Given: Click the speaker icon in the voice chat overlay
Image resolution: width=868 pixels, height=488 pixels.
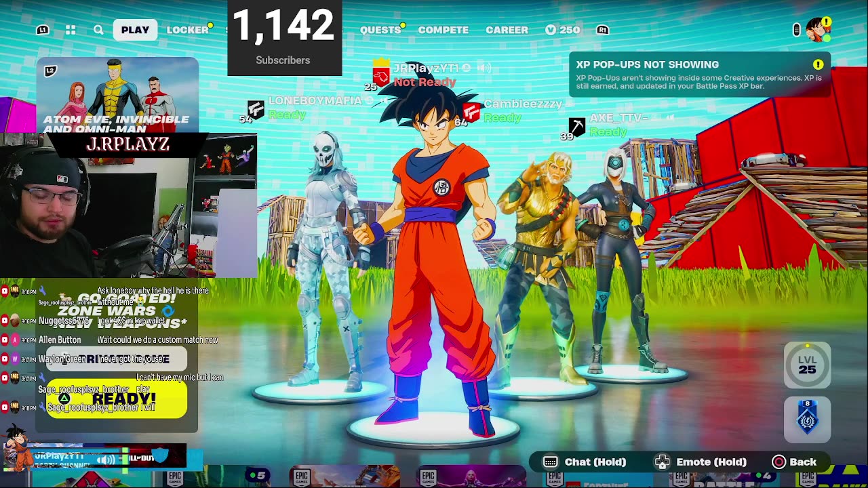Looking at the screenshot, I should coord(106,460).
